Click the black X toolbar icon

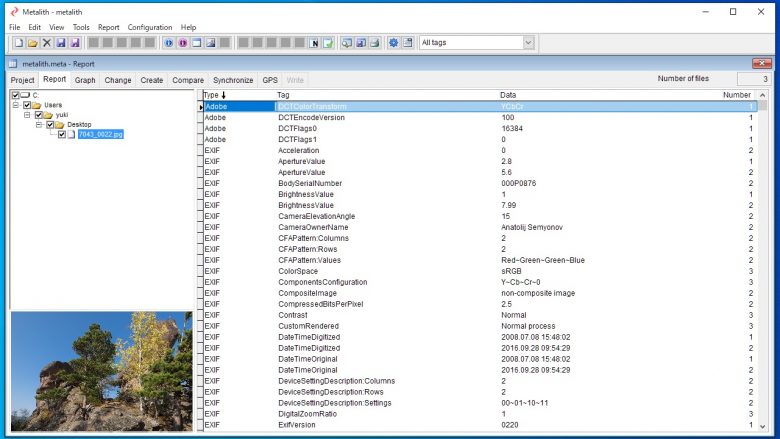(x=47, y=43)
